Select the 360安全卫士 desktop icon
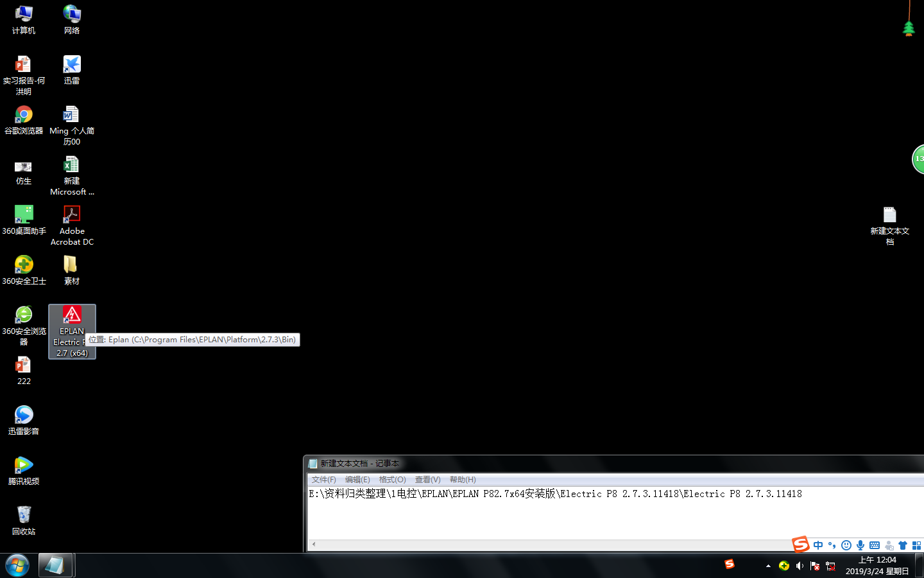 (24, 265)
